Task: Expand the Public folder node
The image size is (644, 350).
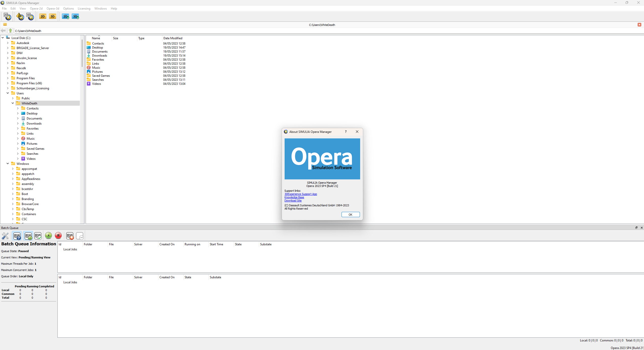Action: click(x=13, y=98)
